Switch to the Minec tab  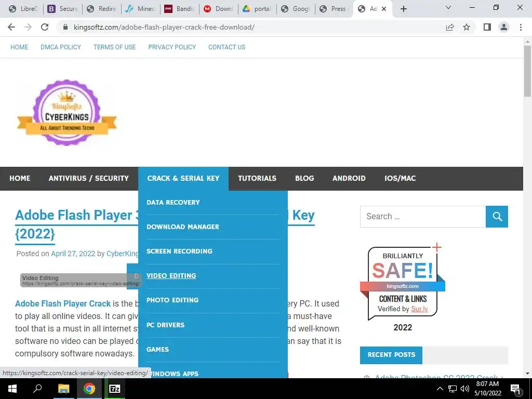point(140,9)
